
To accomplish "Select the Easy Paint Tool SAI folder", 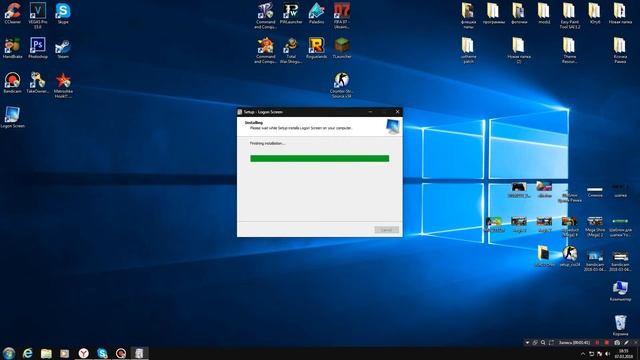I will click(x=569, y=16).
